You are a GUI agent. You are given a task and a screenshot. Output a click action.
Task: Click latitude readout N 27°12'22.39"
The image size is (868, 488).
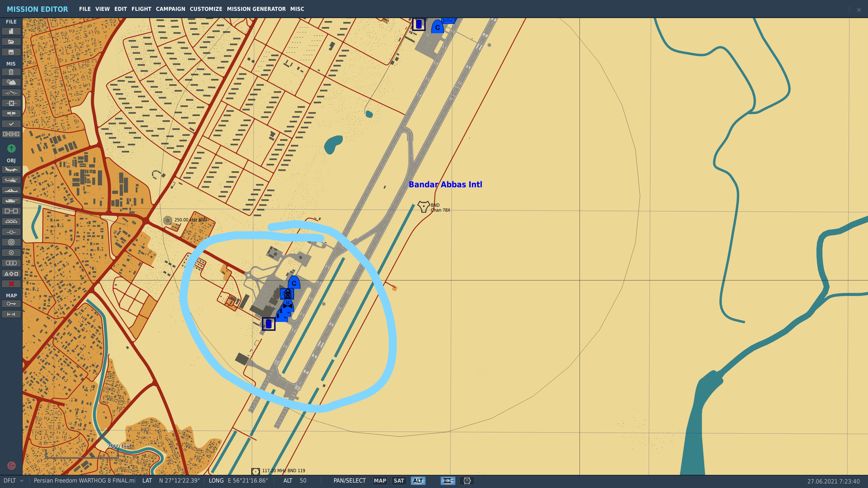[x=179, y=481]
